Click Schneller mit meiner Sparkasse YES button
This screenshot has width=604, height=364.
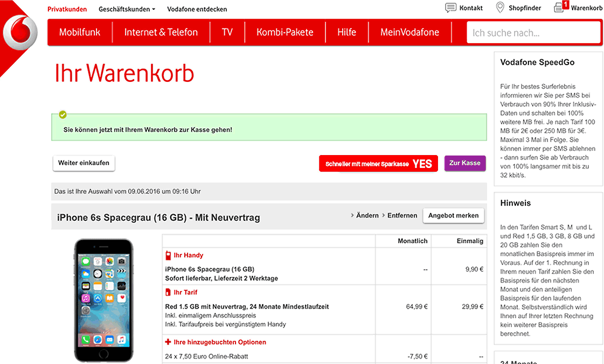point(378,164)
